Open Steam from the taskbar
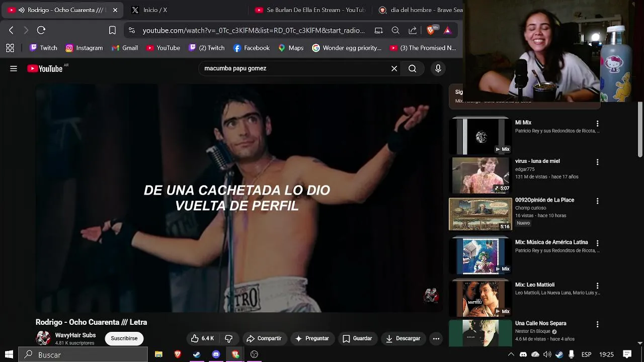Screen dimensions: 644x362 pyautogui.click(x=197, y=354)
